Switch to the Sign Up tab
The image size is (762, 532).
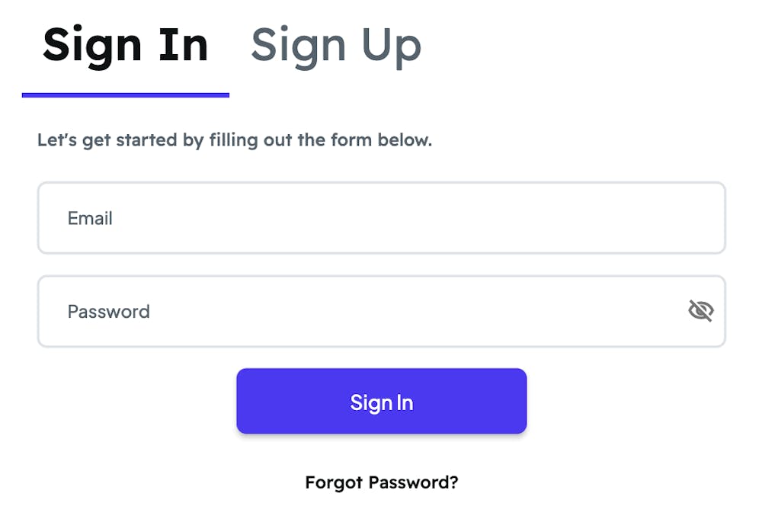[x=336, y=46]
